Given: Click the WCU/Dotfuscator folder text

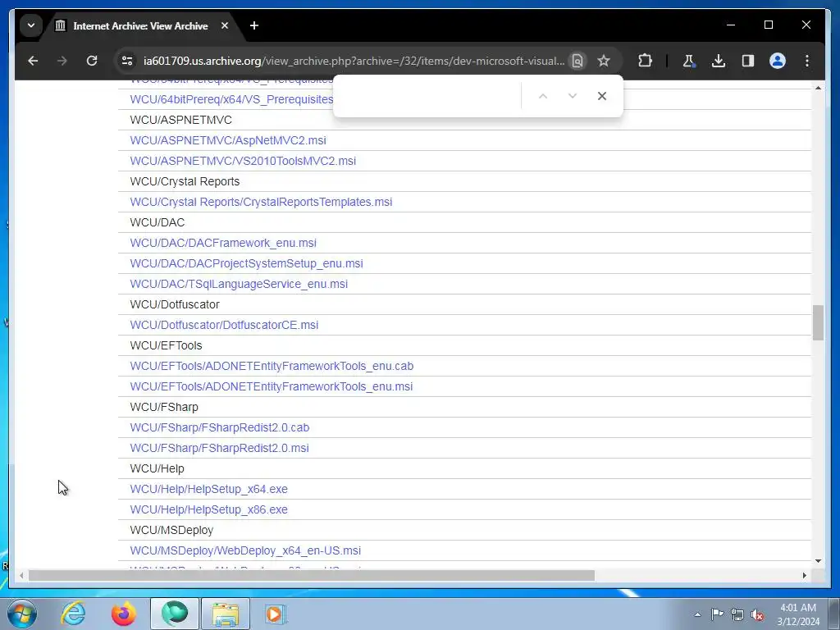Looking at the screenshot, I should click(175, 305).
